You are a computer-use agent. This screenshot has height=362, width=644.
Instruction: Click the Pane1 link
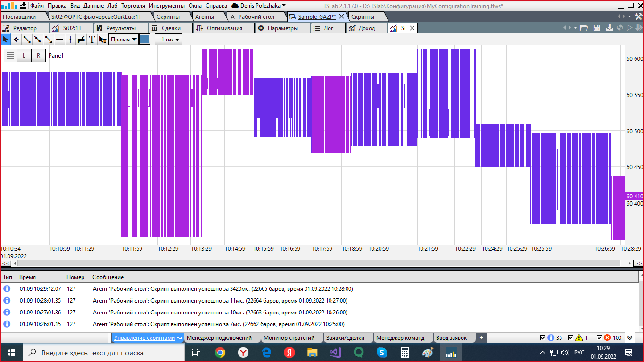tap(56, 56)
